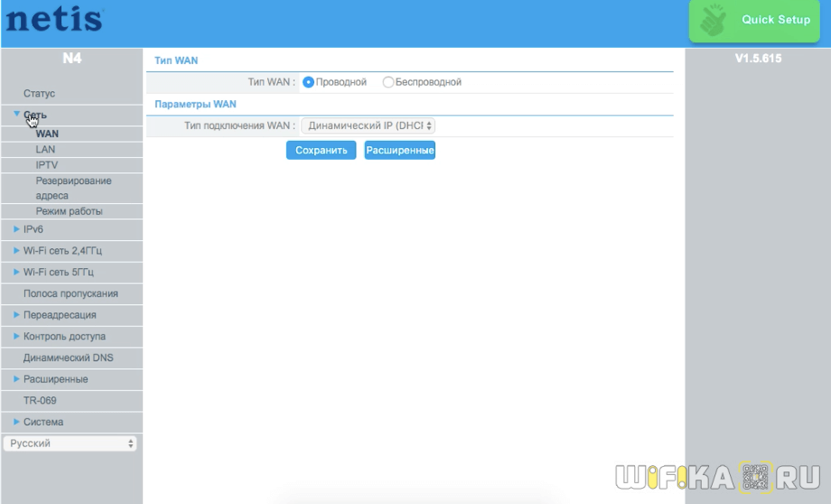Expand the Система section arrow
Screen dimensions: 831x504
(x=16, y=422)
